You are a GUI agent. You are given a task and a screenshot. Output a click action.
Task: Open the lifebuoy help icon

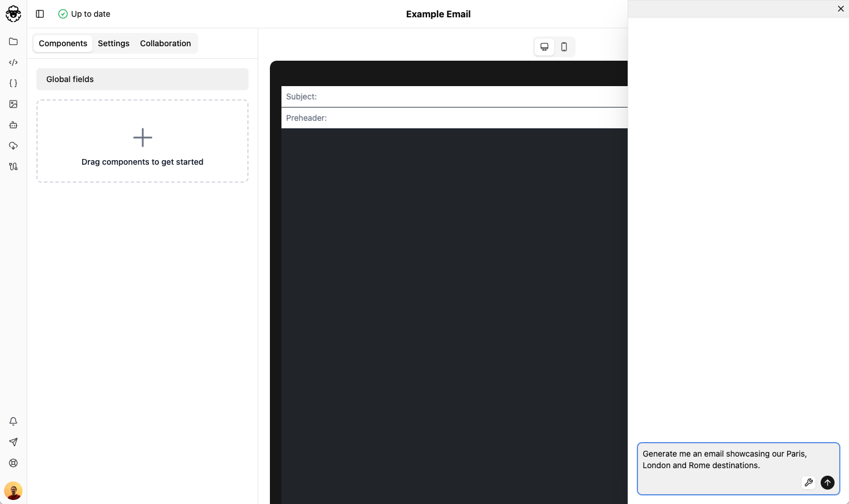click(13, 463)
